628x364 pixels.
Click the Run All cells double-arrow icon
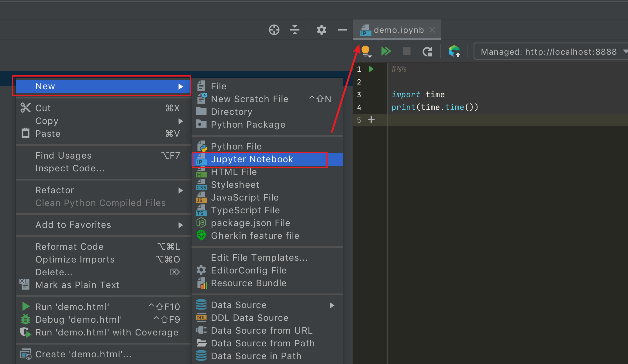pos(386,51)
